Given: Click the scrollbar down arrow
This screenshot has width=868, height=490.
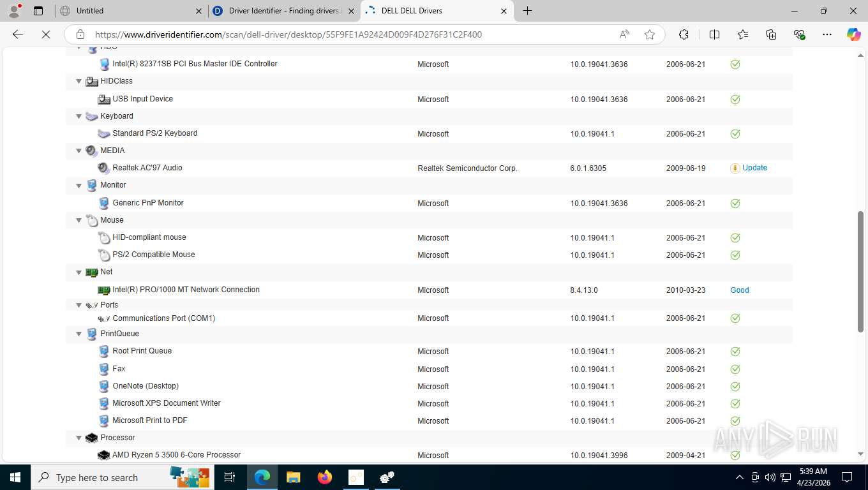Looking at the screenshot, I should tap(860, 454).
